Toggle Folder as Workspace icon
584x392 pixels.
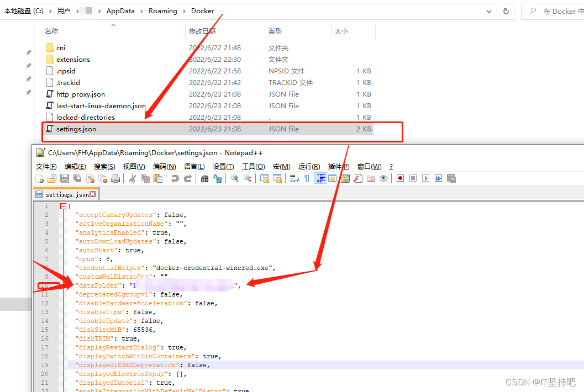click(x=371, y=179)
